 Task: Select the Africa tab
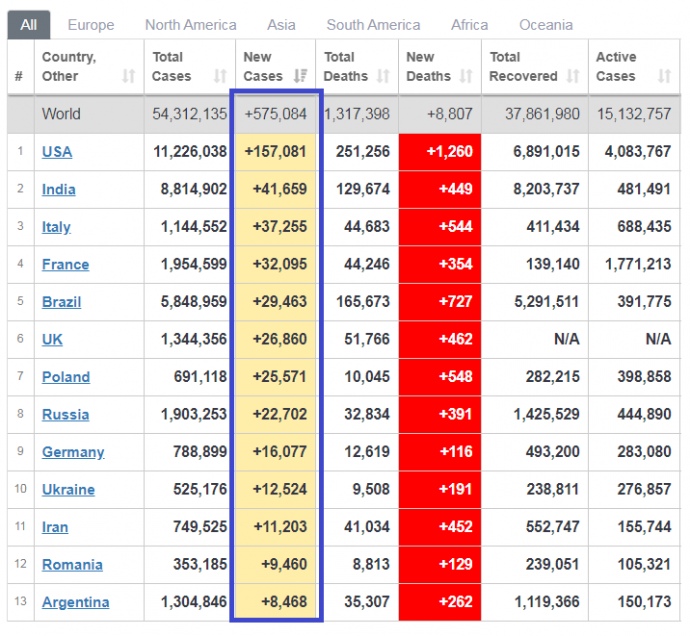[469, 24]
